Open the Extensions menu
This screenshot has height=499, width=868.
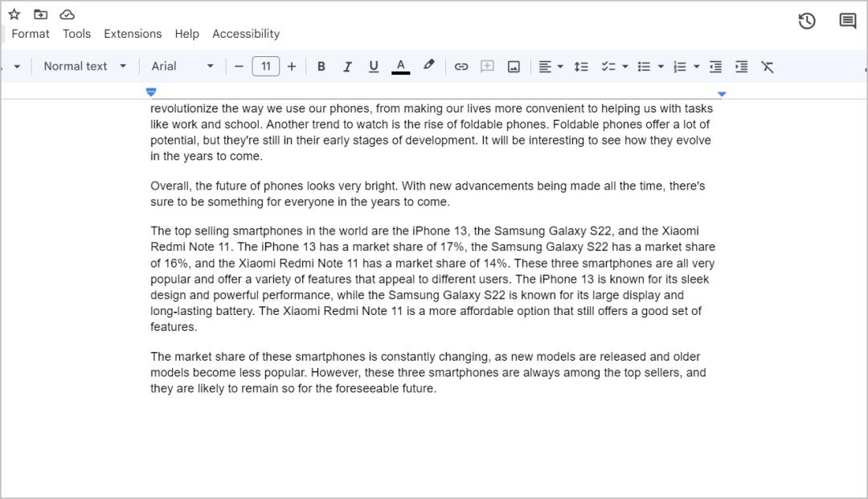[x=133, y=34]
